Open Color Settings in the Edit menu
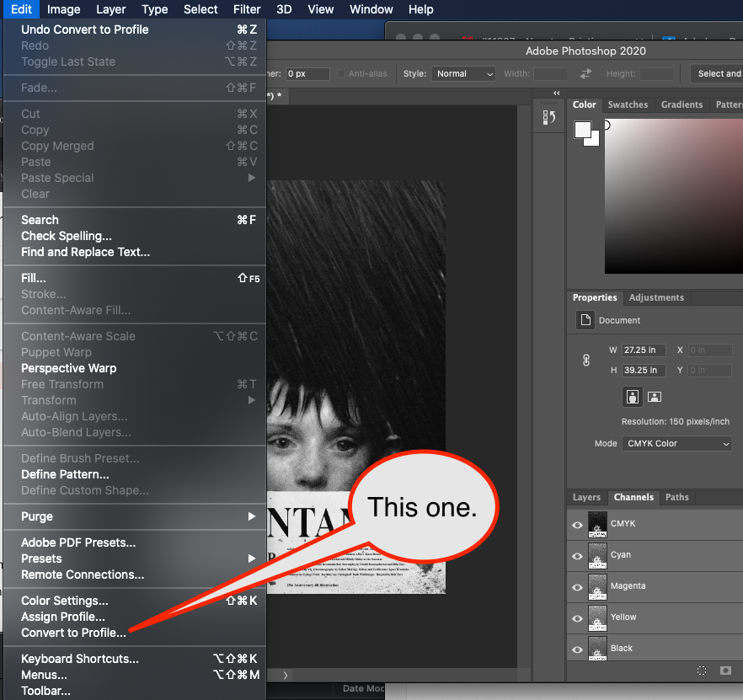The width and height of the screenshot is (743, 700). tap(64, 601)
